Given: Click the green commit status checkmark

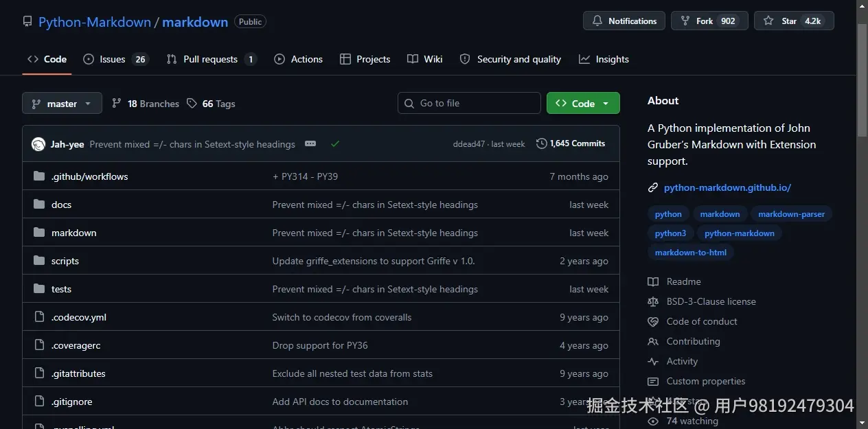Looking at the screenshot, I should 335,144.
